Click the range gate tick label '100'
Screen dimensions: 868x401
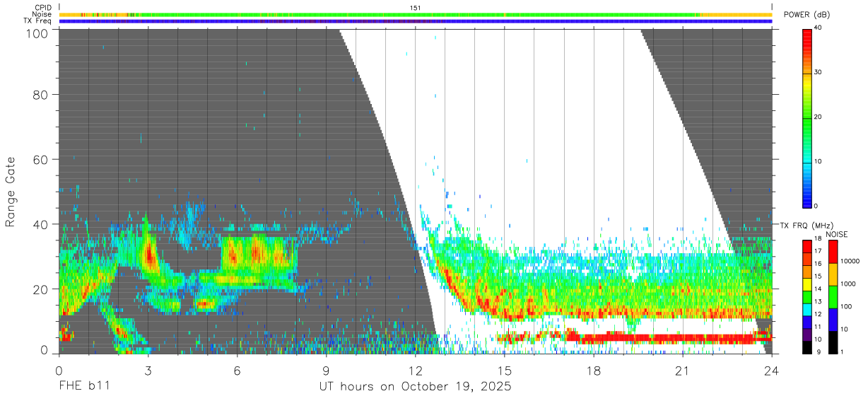click(x=36, y=33)
